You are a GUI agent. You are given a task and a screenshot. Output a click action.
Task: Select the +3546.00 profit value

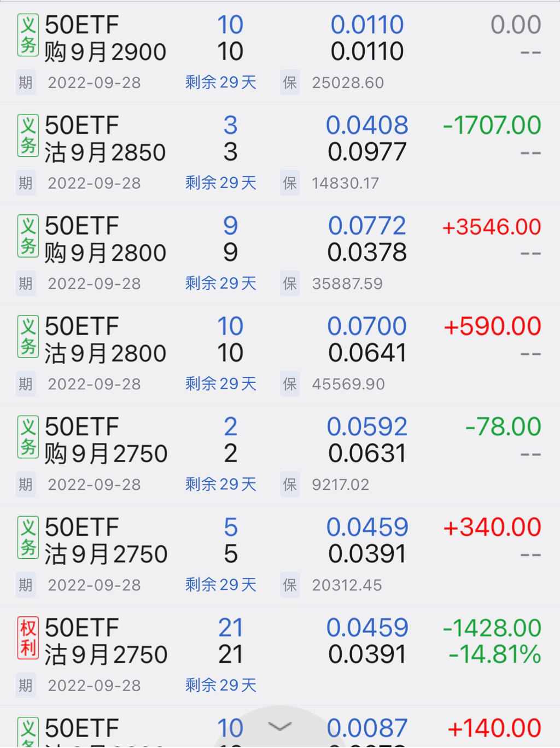tap(491, 227)
